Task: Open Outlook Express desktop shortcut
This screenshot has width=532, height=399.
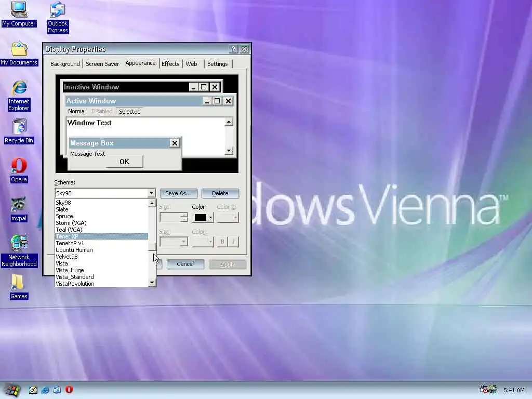Action: pyautogui.click(x=57, y=18)
